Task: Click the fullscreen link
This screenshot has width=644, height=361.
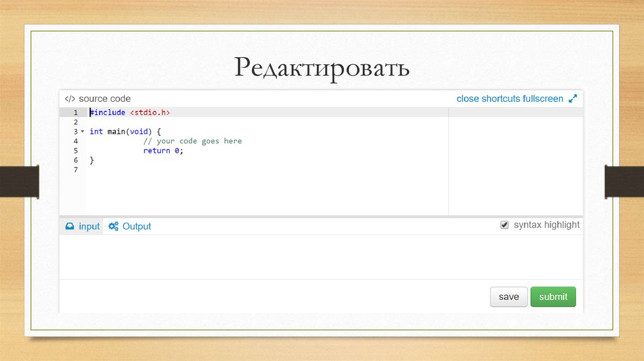Action: (x=543, y=99)
